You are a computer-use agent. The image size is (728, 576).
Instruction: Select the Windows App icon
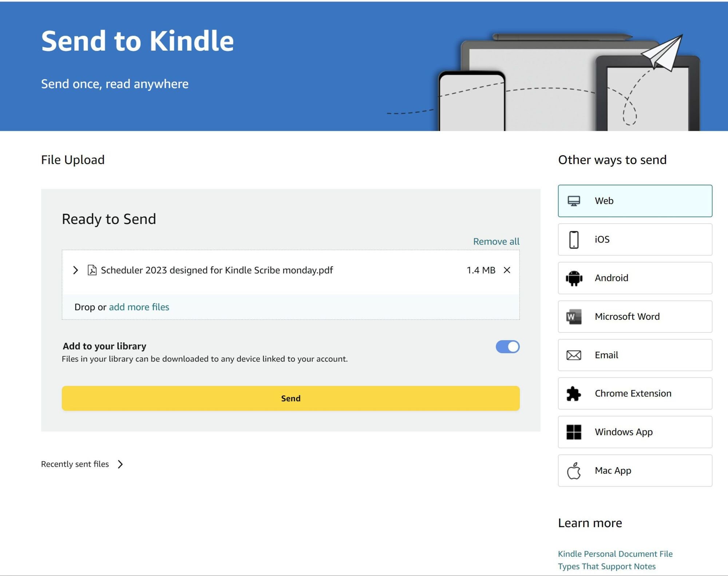tap(574, 432)
